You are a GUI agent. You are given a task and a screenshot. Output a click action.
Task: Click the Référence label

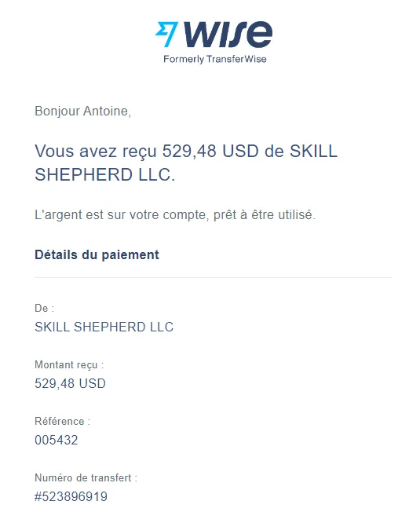click(x=62, y=421)
